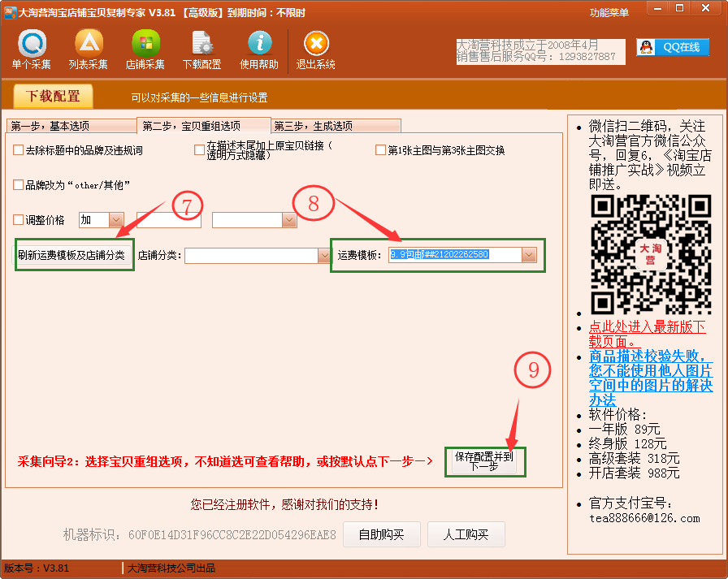Open the 功能菜单 menu
This screenshot has height=579, width=728.
[609, 13]
